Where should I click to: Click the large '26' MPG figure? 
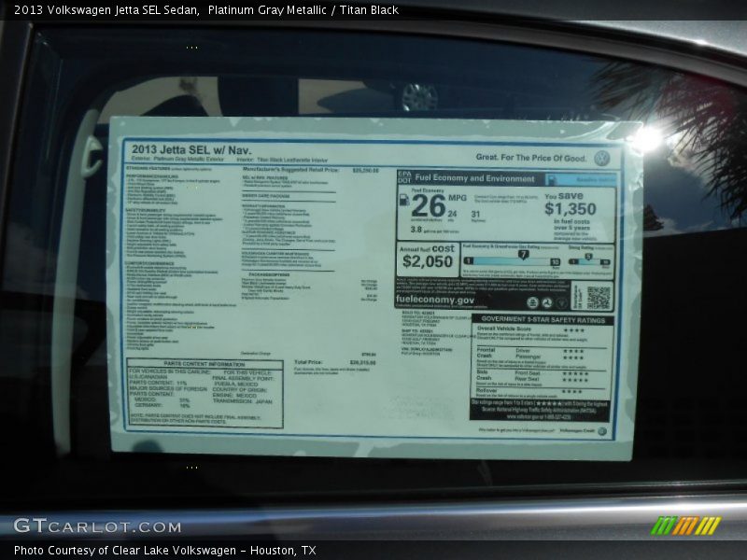pos(428,206)
